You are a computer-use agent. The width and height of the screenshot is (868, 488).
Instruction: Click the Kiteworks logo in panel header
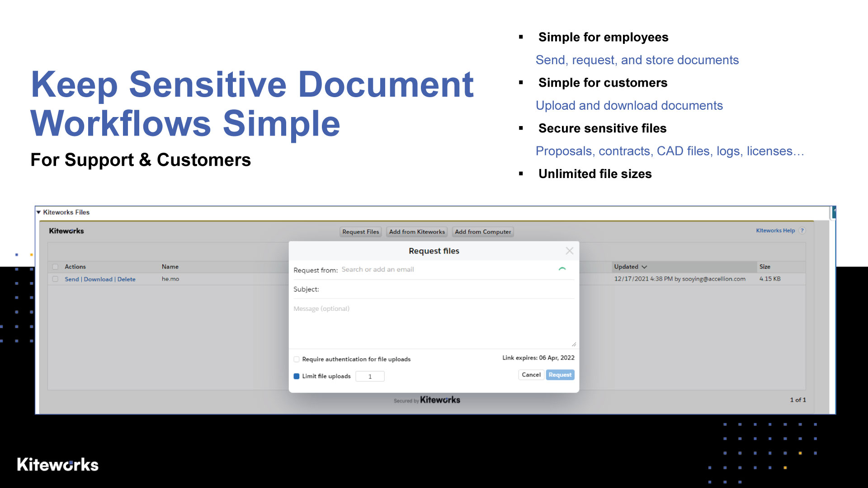tap(66, 231)
